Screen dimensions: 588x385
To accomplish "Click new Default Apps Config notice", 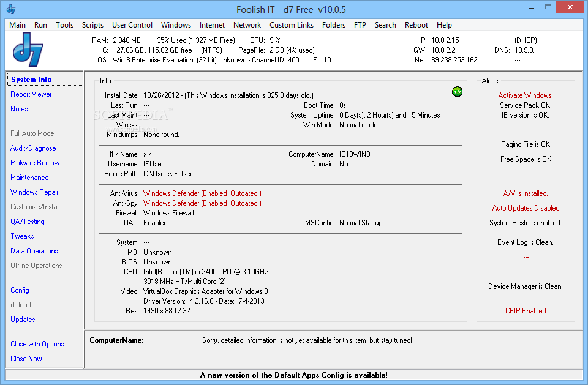I will (x=293, y=375).
